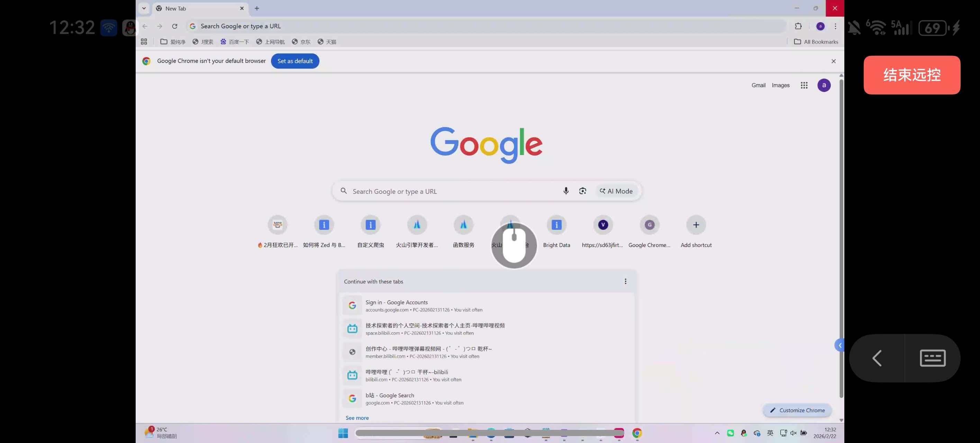980x443 pixels.
Task: Mute volume from system tray speaker icon
Action: [793, 433]
